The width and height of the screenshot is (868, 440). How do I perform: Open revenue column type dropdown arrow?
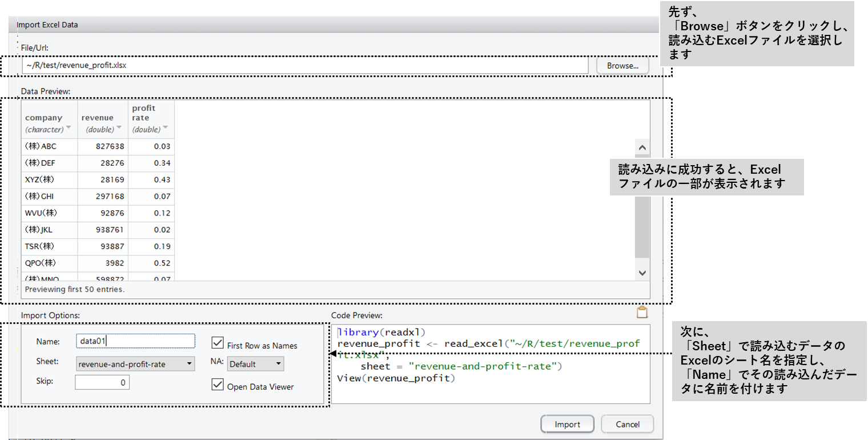click(x=119, y=128)
